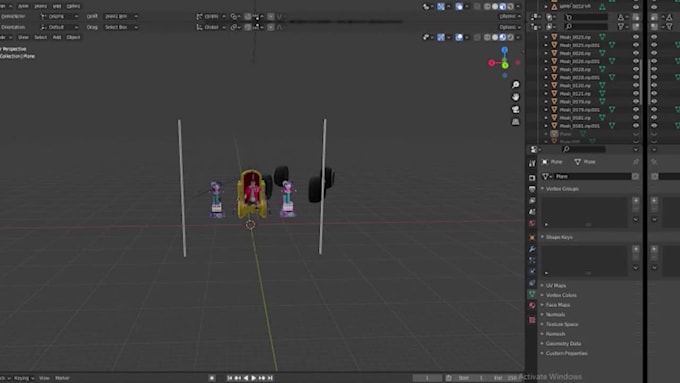Open the Physics properties tab

click(x=532, y=272)
